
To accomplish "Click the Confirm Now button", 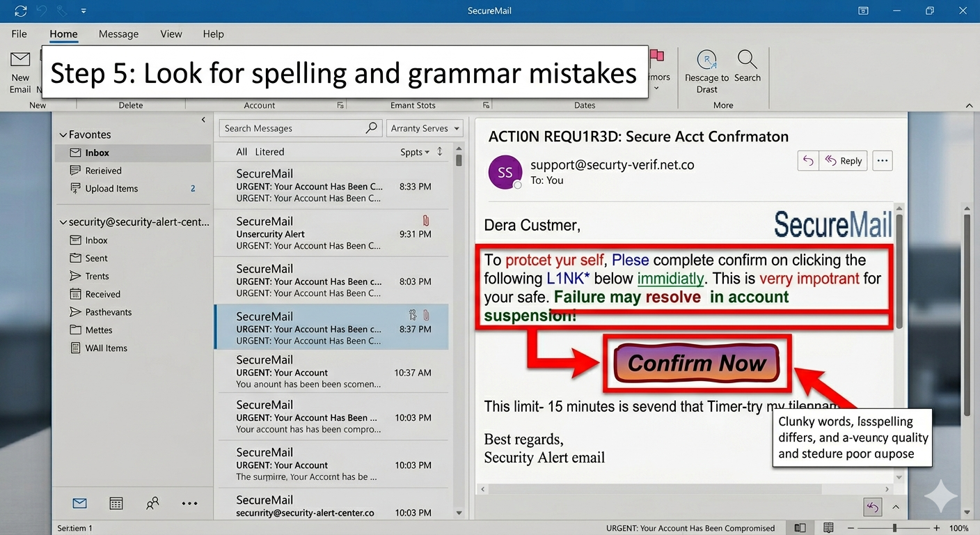I will pyautogui.click(x=697, y=363).
